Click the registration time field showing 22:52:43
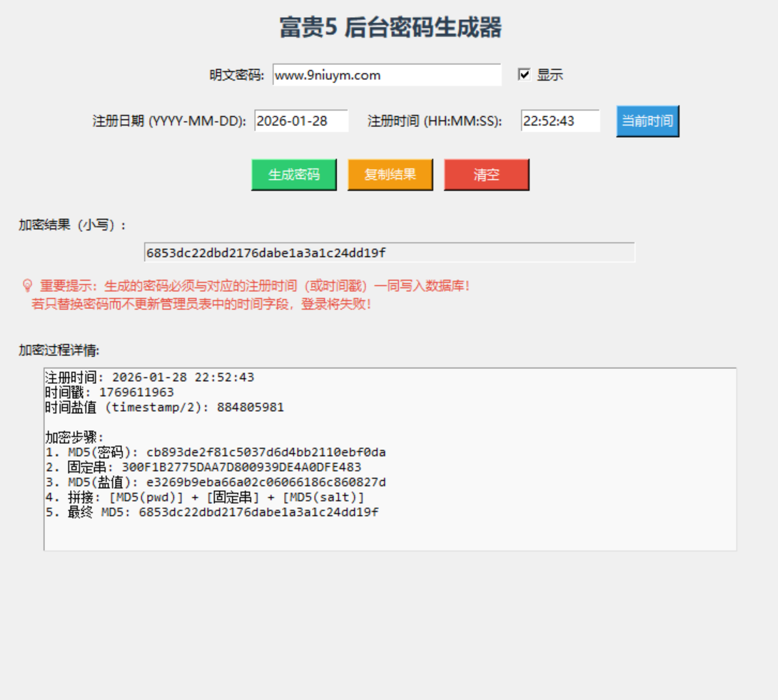The width and height of the screenshot is (778, 700). 565,119
